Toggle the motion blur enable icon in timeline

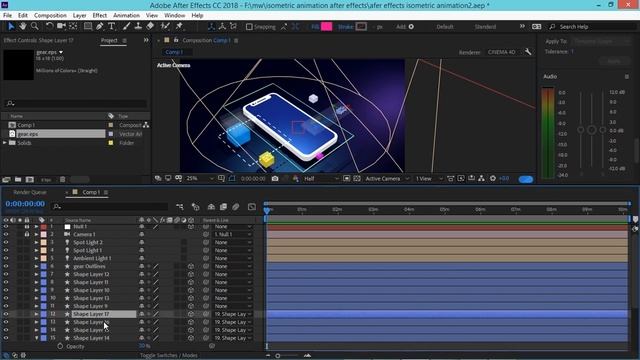(x=236, y=207)
